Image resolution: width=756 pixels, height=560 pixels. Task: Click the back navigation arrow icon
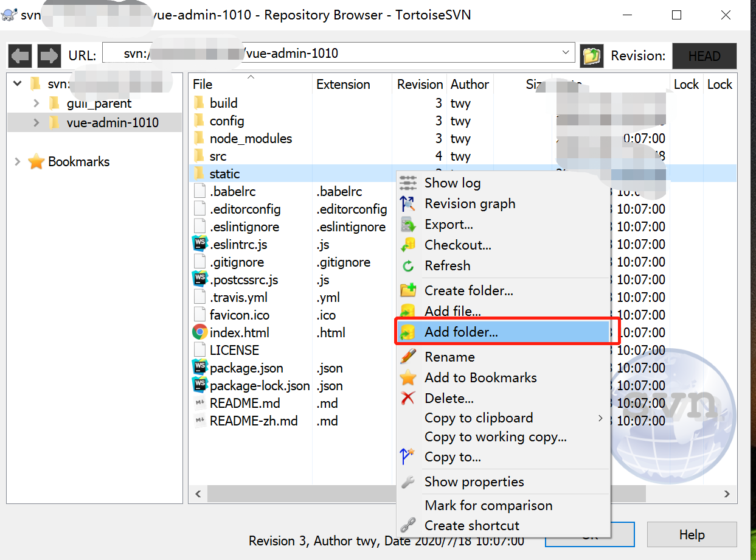point(20,56)
